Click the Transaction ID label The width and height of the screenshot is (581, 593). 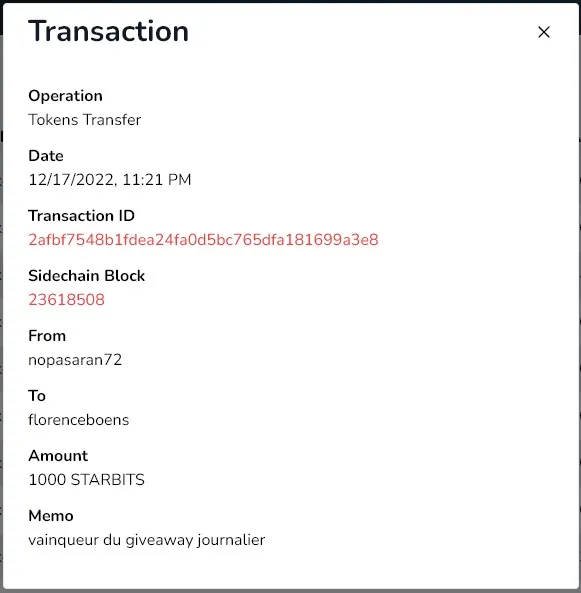81,216
